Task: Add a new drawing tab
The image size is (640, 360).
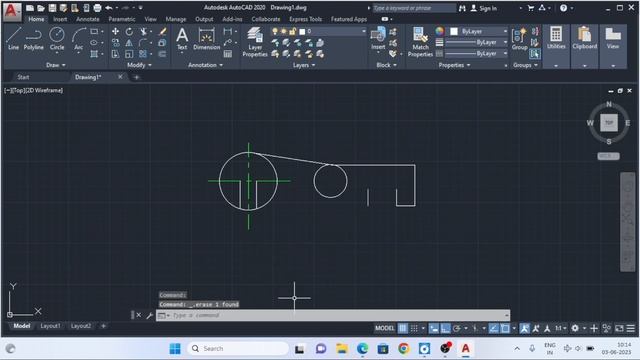Action: click(136, 77)
